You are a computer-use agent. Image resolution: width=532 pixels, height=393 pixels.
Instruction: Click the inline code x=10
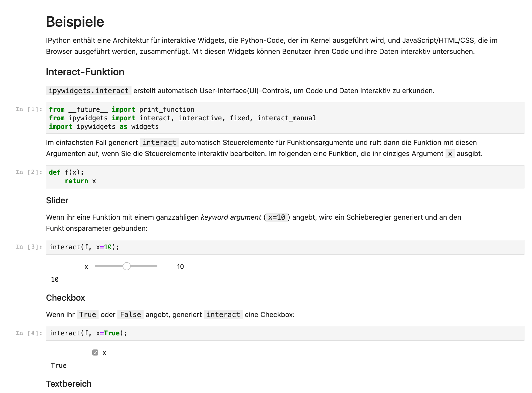[x=277, y=217]
